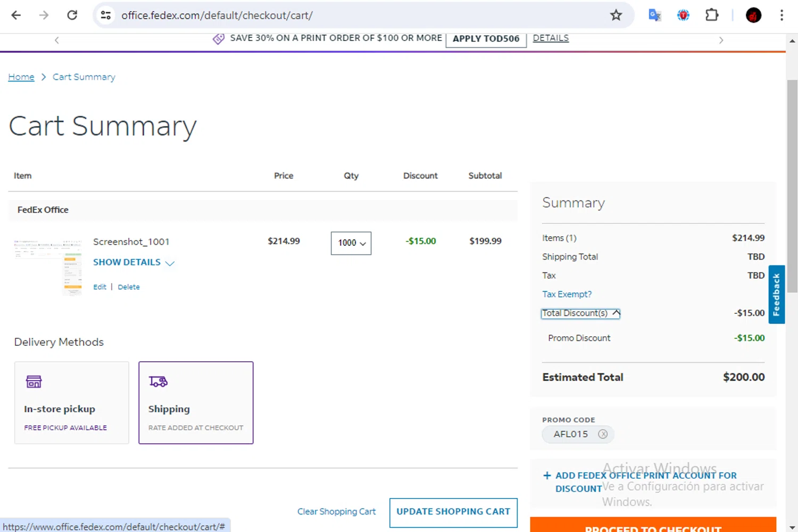Bookmark this page with the star icon

click(x=616, y=15)
